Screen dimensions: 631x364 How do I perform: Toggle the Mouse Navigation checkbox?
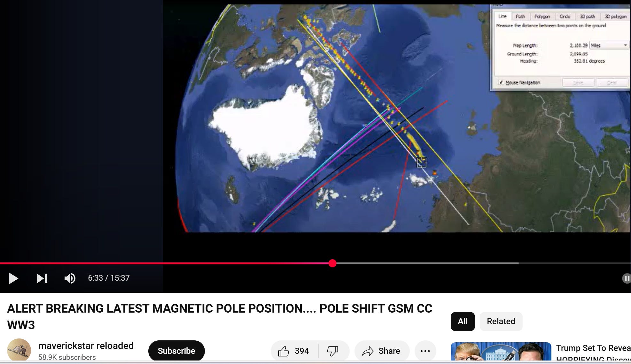pos(501,82)
